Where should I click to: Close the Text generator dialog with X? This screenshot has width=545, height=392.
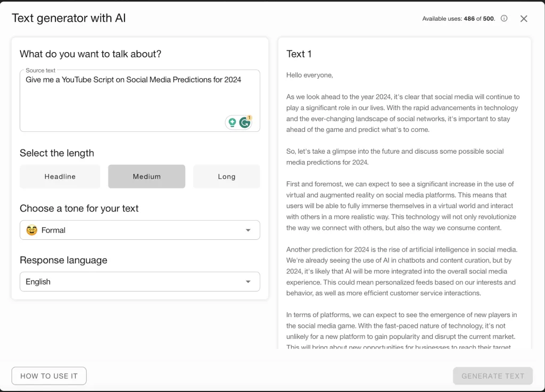[x=524, y=19]
